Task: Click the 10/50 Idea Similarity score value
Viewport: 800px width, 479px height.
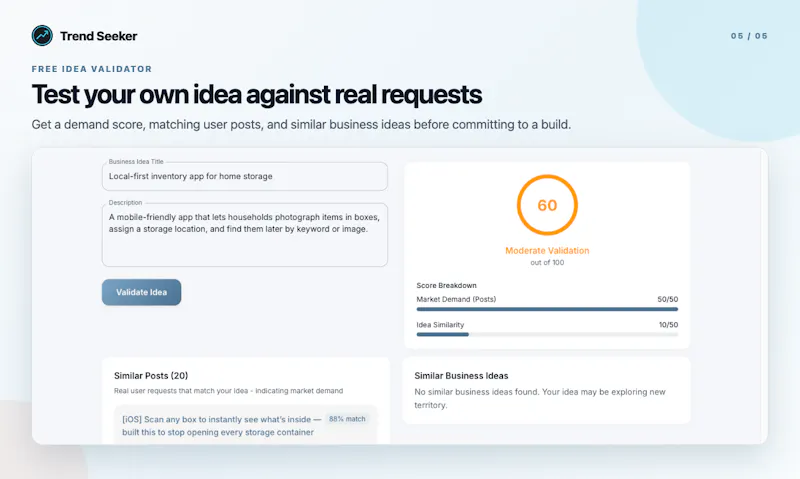Action: [x=668, y=325]
